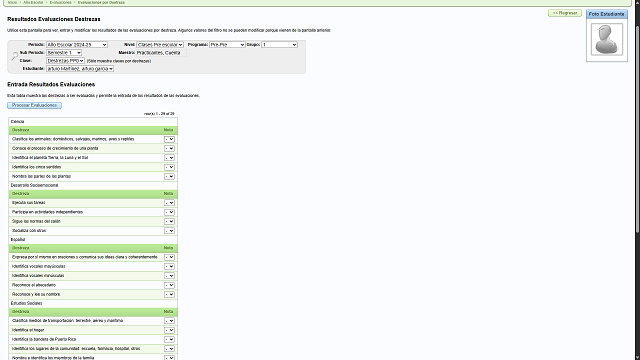
Task: Click the 'Identifica los cinco sentidos' row text
Action: (x=37, y=167)
